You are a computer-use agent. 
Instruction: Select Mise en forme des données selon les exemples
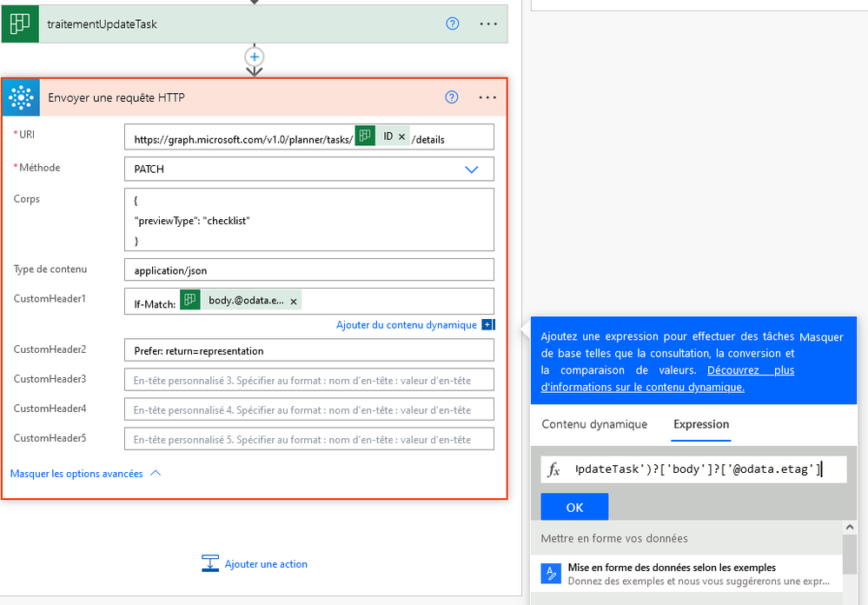[x=686, y=574]
